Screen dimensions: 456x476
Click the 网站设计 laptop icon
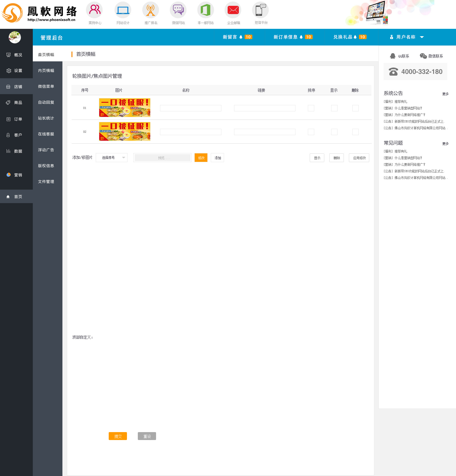[123, 10]
